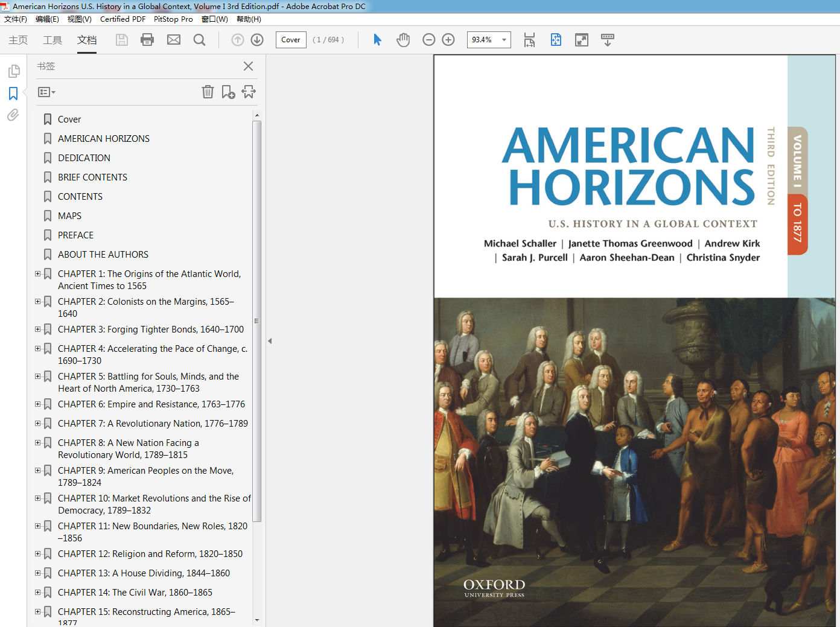Image resolution: width=840 pixels, height=627 pixels.
Task: Jump to the MAPS bookmark
Action: tap(69, 216)
